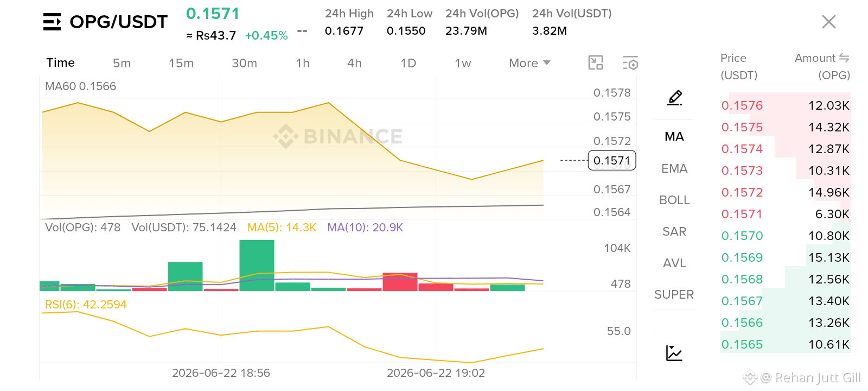The image size is (868, 391).
Task: Switch to the 15m interval
Action: (181, 63)
